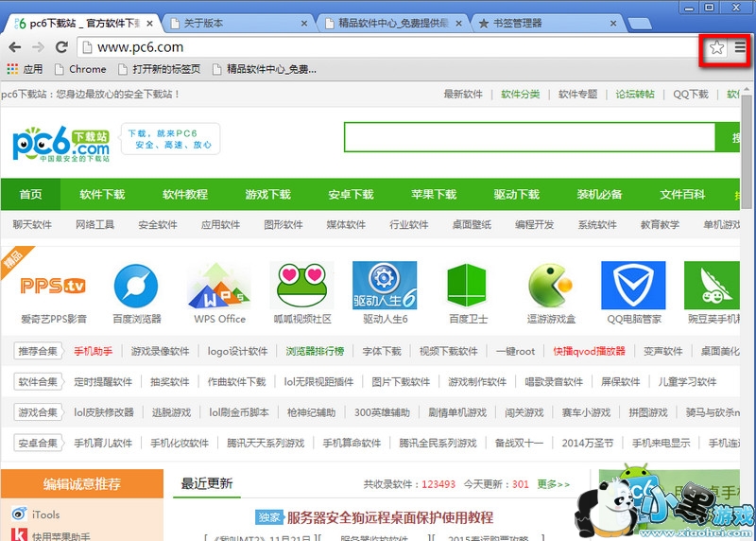Reload the page with the refresh icon
The height and width of the screenshot is (541, 756).
(61, 47)
